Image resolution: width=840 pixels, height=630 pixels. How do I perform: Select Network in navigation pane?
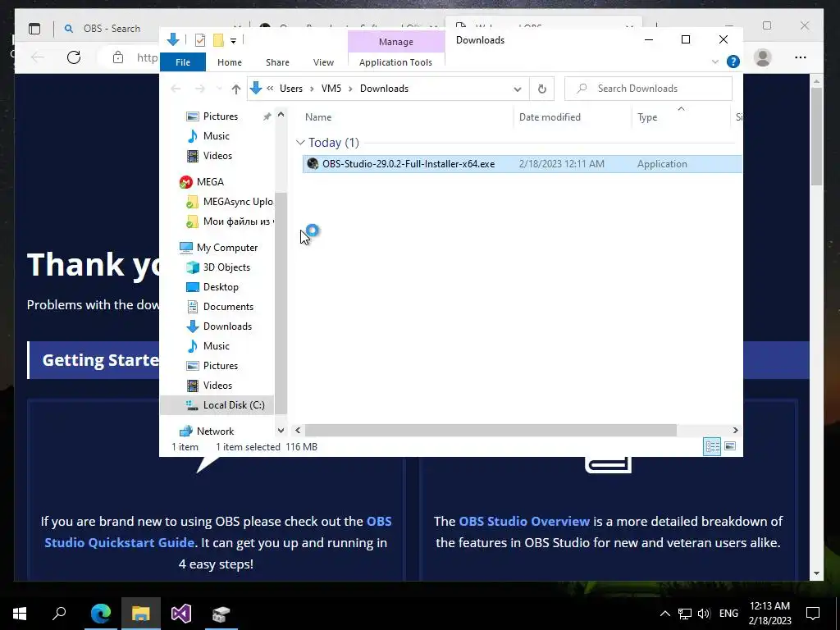click(x=215, y=431)
